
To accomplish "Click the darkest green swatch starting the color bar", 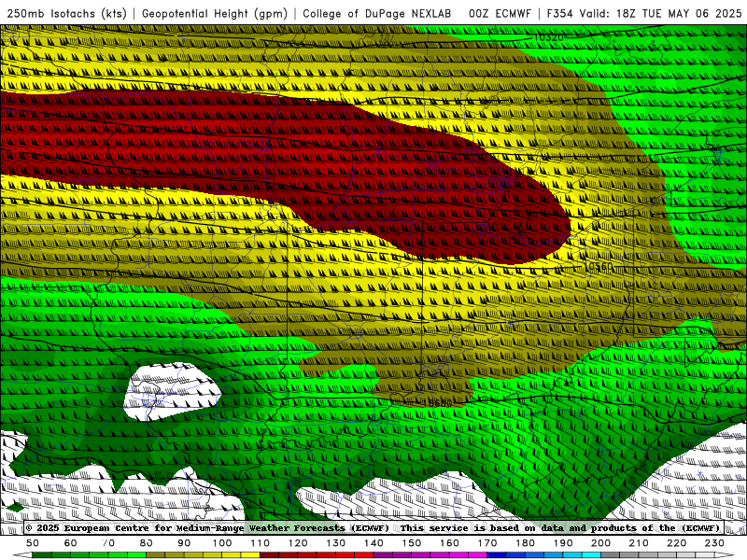I will pos(42,555).
